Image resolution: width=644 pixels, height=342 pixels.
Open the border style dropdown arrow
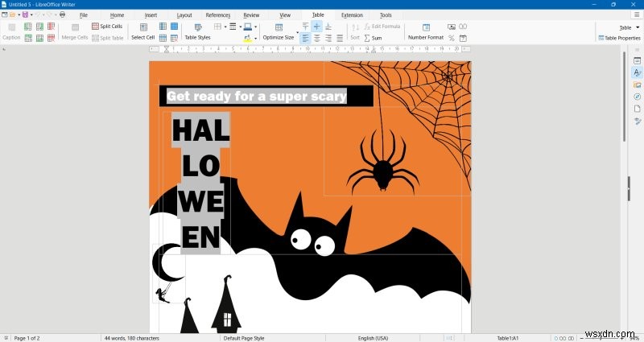[240, 27]
